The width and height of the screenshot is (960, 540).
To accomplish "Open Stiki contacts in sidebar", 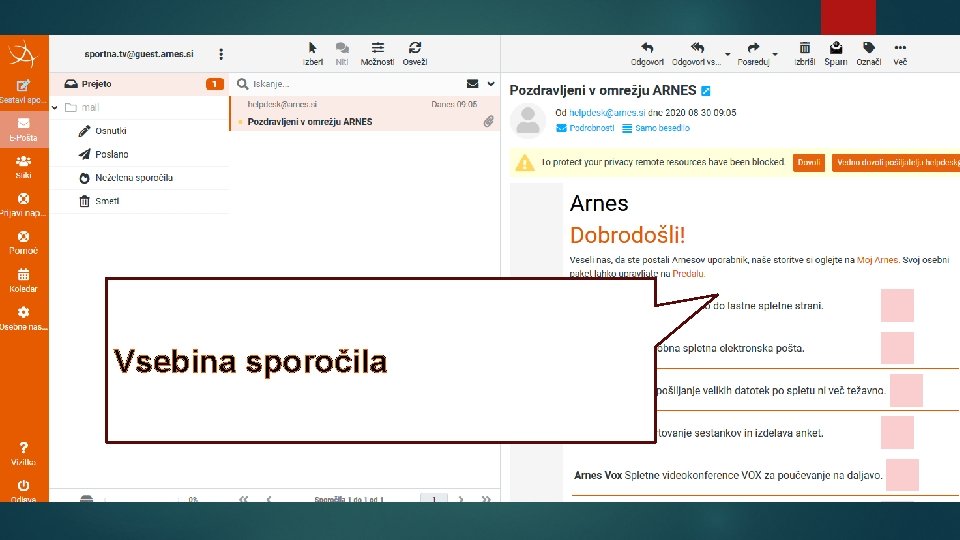I will tap(23, 167).
